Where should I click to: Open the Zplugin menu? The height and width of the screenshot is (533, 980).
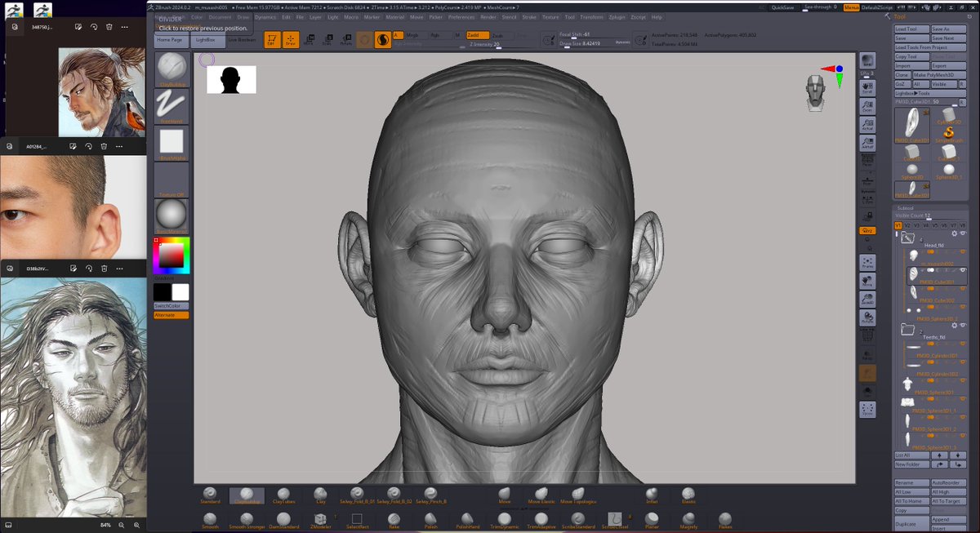tap(617, 16)
